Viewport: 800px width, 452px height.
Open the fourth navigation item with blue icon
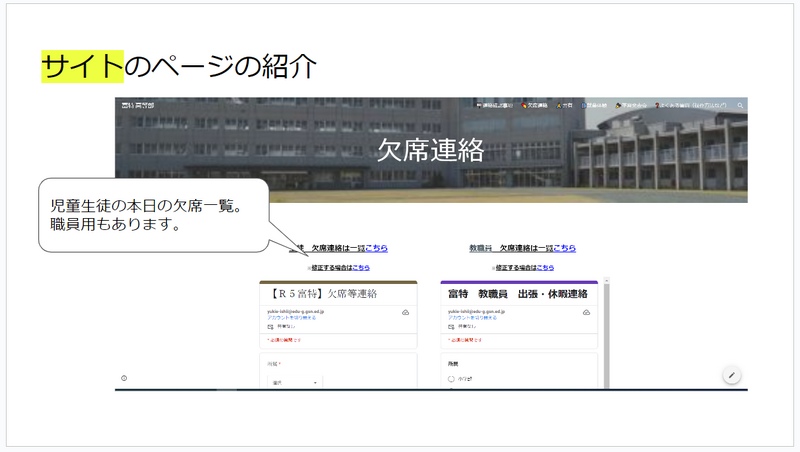tap(594, 106)
